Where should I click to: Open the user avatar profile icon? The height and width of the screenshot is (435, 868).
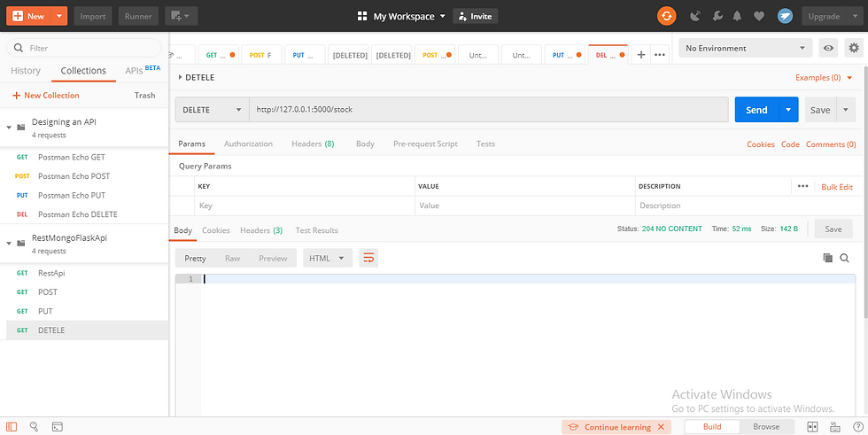click(785, 16)
